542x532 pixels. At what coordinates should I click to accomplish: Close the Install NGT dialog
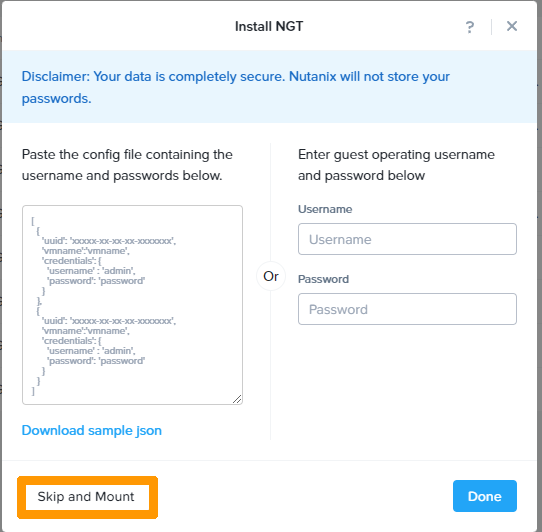[512, 26]
